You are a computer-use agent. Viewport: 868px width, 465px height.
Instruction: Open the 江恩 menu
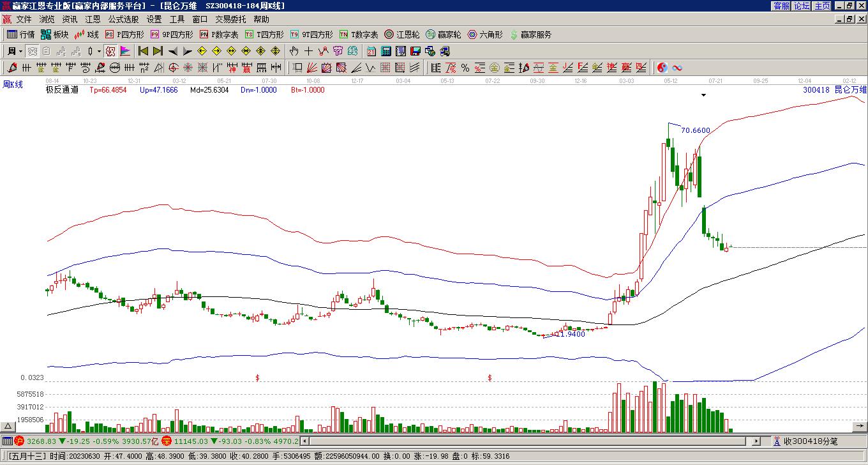coord(93,19)
